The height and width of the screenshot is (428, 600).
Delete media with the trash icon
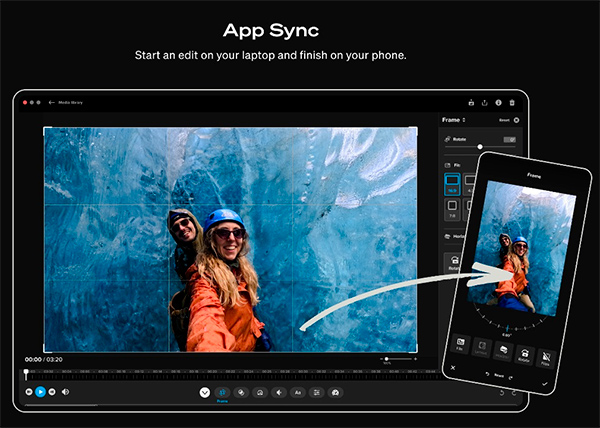click(512, 102)
